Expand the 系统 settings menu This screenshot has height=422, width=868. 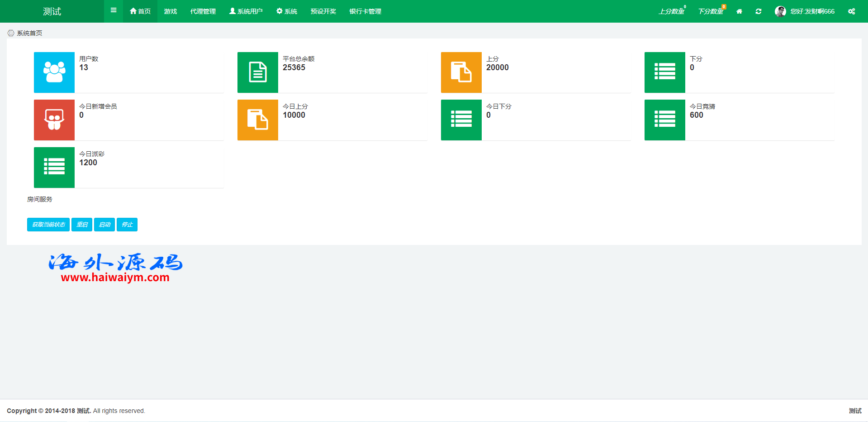[x=287, y=11]
